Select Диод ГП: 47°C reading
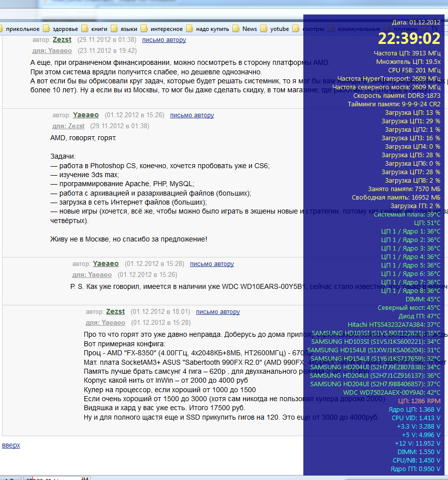 [419, 316]
